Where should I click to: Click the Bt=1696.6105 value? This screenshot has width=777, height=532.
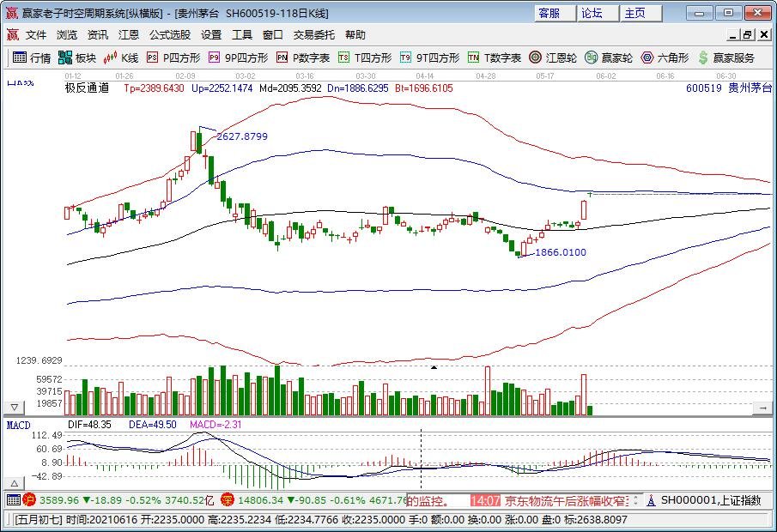[423, 88]
